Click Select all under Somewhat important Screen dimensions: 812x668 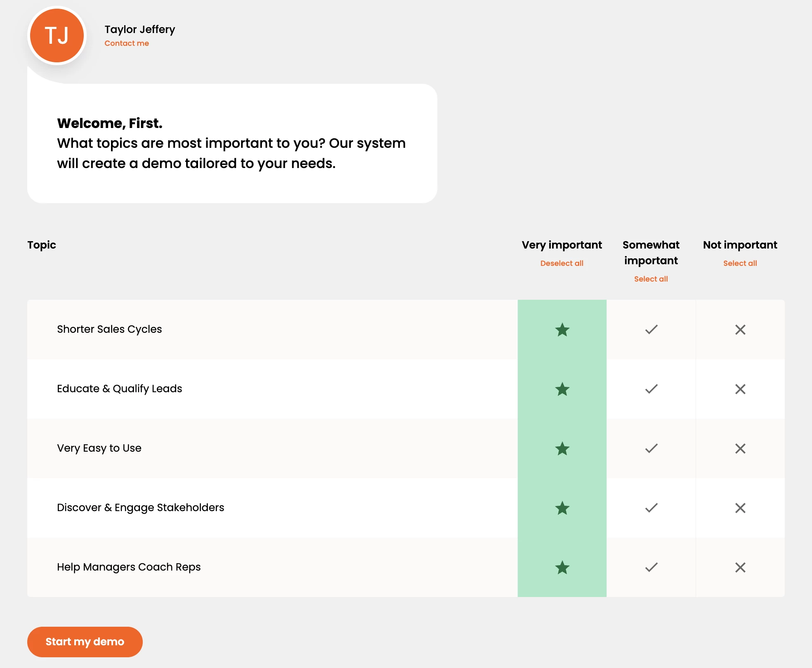(651, 279)
